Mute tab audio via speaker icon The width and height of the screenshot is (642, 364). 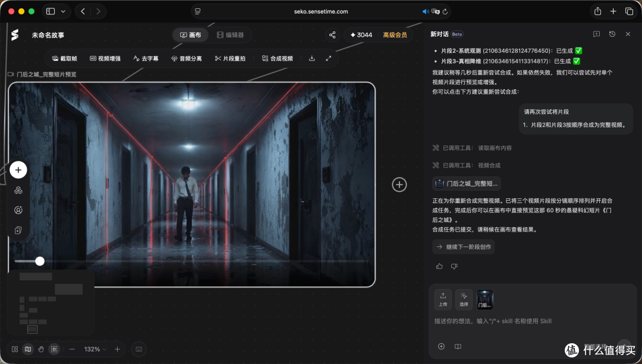[426, 11]
